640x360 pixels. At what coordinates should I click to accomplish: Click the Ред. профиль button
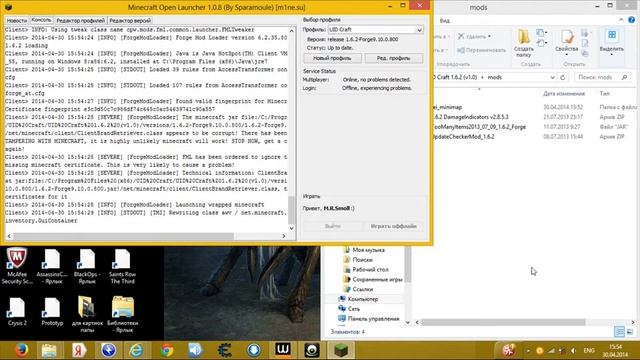393,58
